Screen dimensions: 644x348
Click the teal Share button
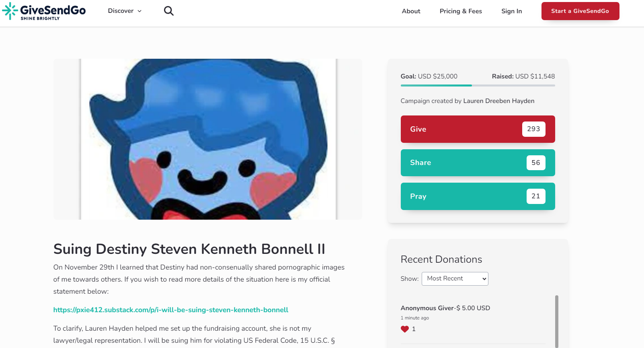[478, 163]
